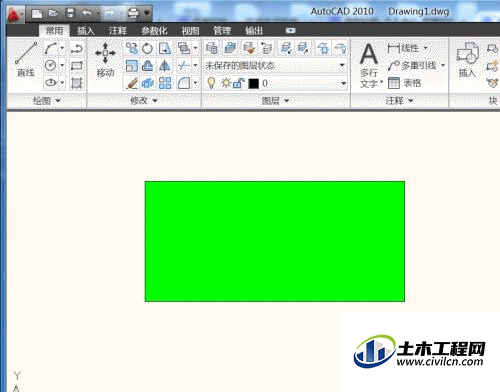
Task: Click the Open file icon in quick access toolbar
Action: [x=53, y=13]
